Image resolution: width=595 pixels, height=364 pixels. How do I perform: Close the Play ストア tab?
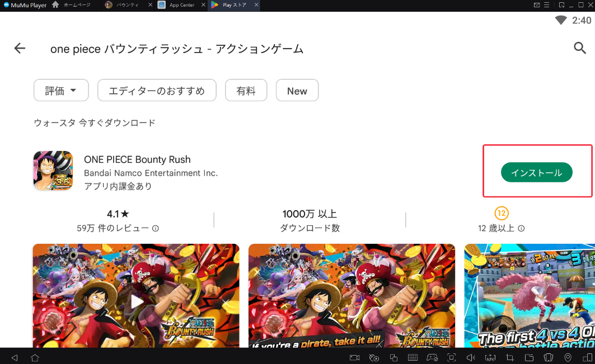(256, 5)
